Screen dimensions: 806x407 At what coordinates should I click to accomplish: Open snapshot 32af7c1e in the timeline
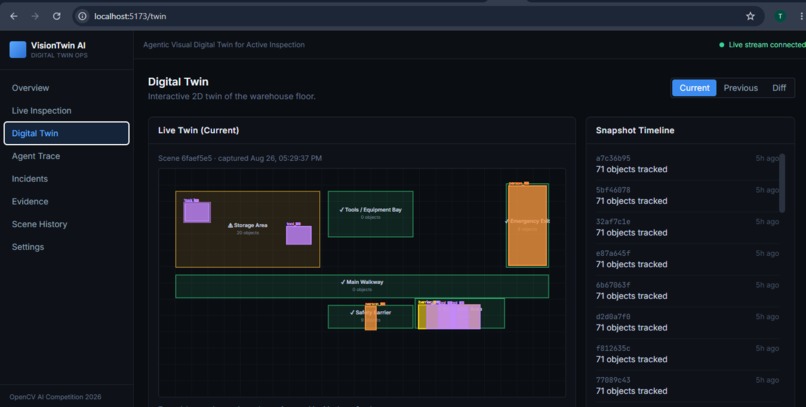tap(687, 227)
